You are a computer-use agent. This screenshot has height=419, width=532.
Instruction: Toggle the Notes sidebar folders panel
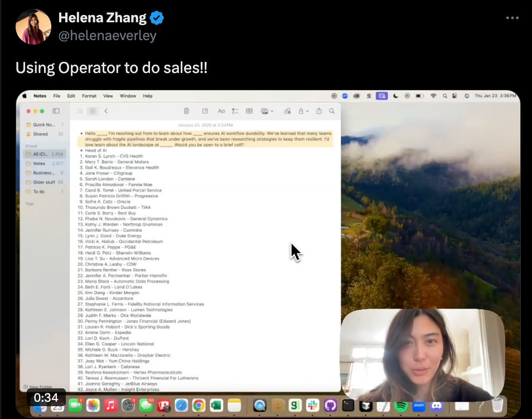tap(56, 111)
